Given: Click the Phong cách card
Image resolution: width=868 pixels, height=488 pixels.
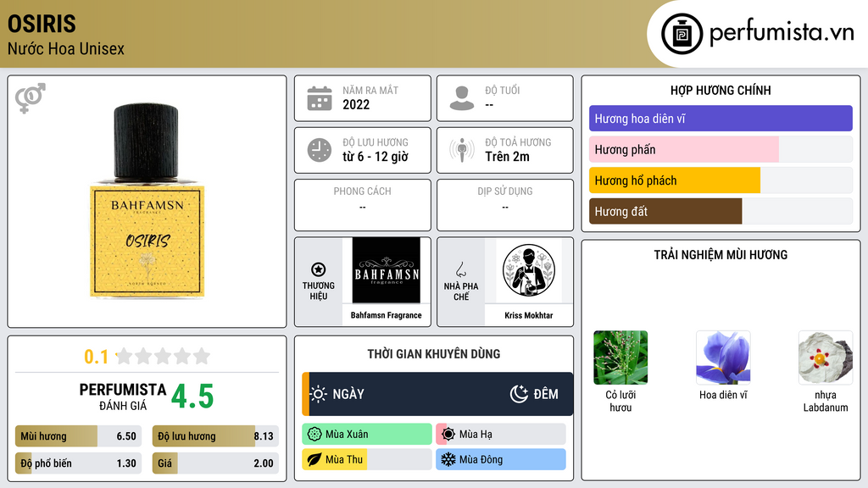Looking at the screenshot, I should click(363, 205).
